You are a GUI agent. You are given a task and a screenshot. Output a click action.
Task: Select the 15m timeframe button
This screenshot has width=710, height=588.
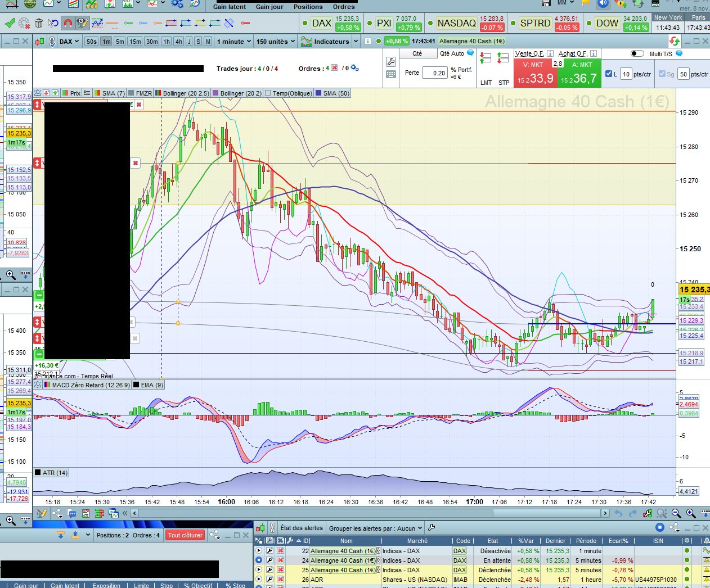pyautogui.click(x=135, y=42)
